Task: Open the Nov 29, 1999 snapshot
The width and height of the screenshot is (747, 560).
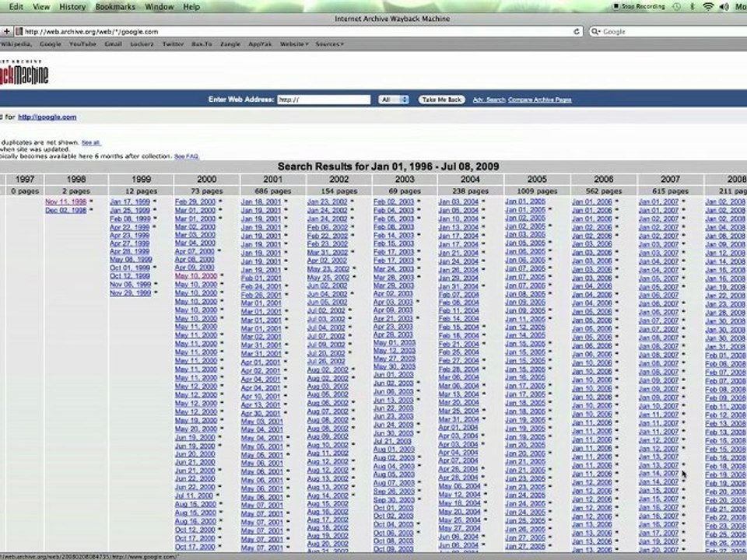Action: 131,293
